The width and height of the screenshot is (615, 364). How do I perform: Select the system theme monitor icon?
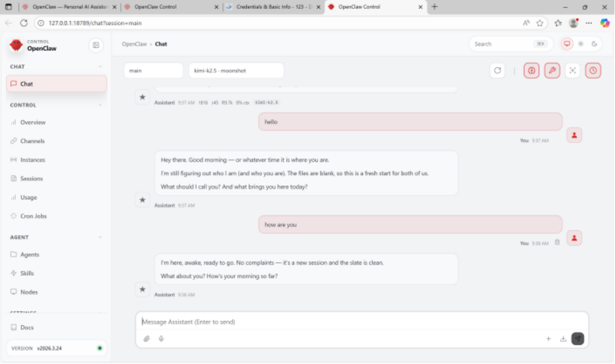pyautogui.click(x=567, y=44)
